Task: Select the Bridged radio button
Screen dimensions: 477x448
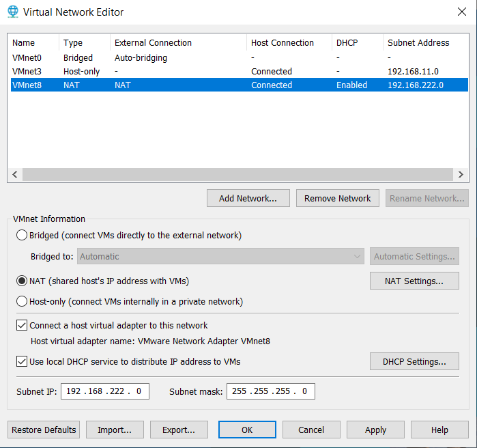Action: pos(22,235)
